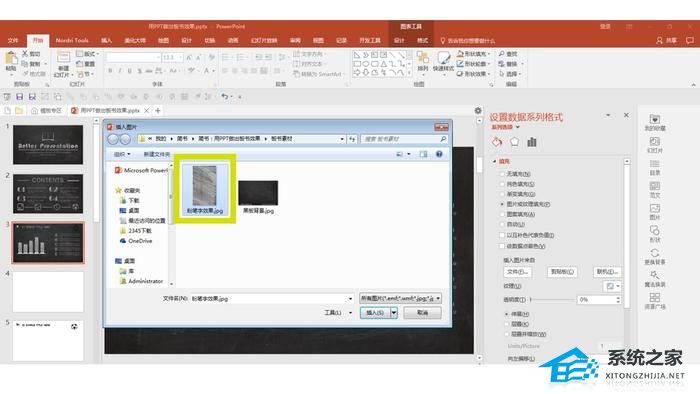The height and width of the screenshot is (394, 700).
Task: Open the Effects pentagon icon
Action: point(514,142)
